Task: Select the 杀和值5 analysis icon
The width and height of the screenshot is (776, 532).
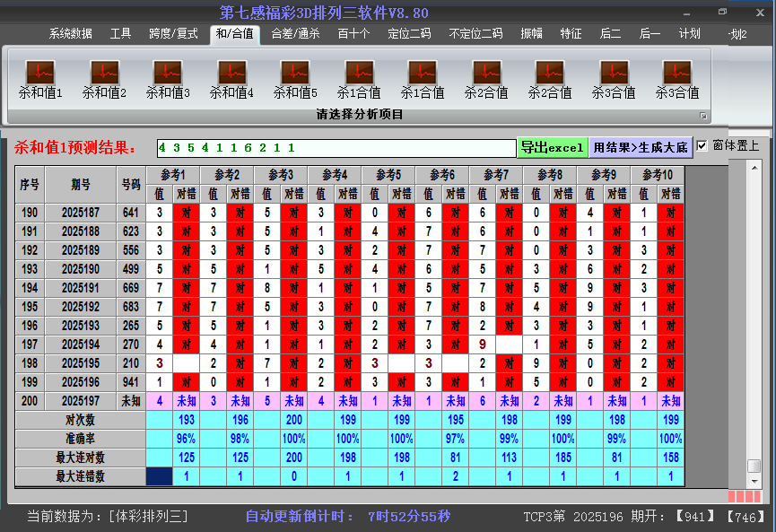Action: click(x=295, y=79)
